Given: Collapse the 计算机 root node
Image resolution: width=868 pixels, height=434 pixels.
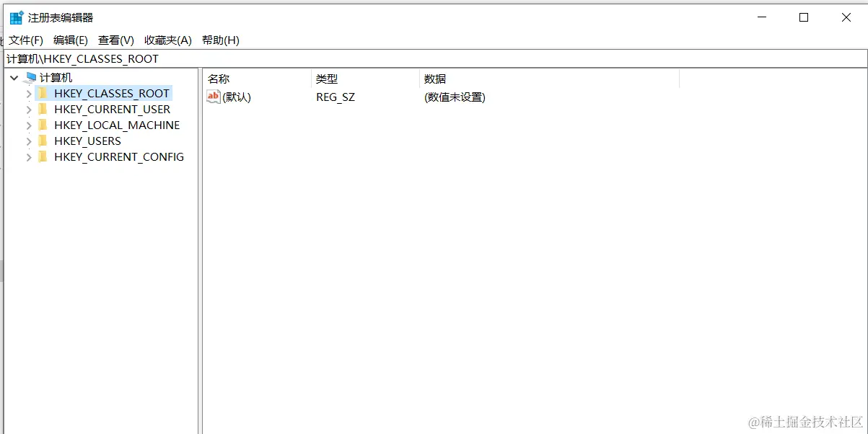Looking at the screenshot, I should click(x=14, y=78).
